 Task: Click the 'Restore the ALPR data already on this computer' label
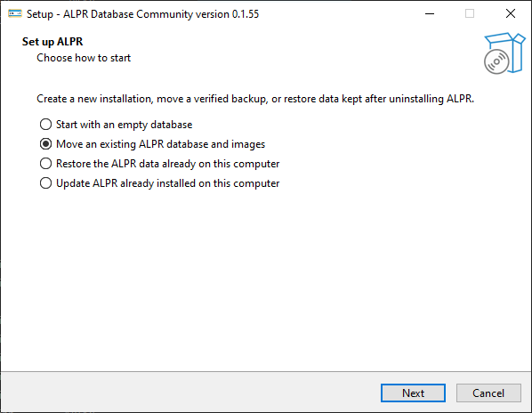[167, 164]
